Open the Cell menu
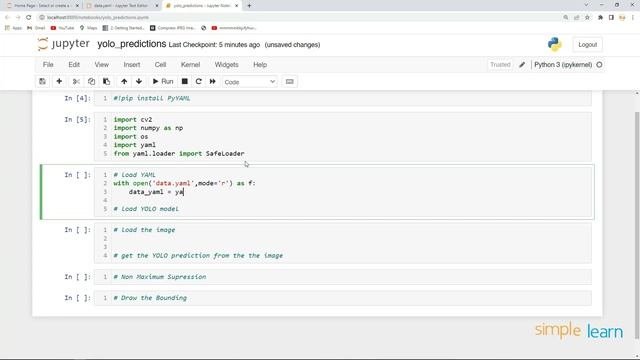640x360 pixels. tap(160, 64)
